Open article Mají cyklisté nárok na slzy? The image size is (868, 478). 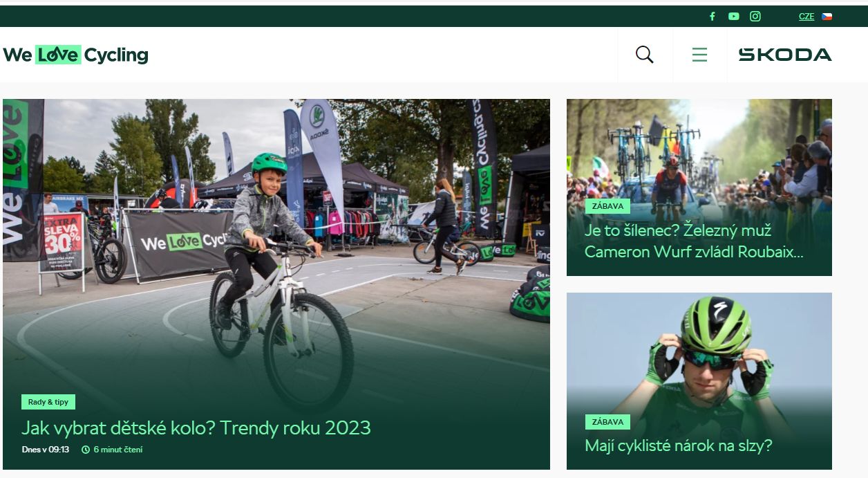(679, 445)
